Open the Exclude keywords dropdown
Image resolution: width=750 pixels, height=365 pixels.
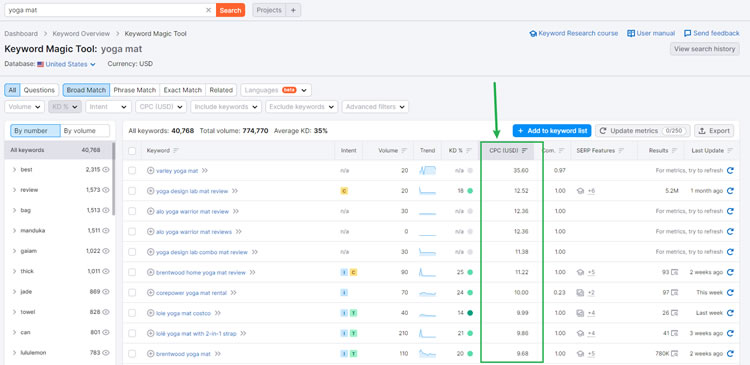click(x=301, y=107)
